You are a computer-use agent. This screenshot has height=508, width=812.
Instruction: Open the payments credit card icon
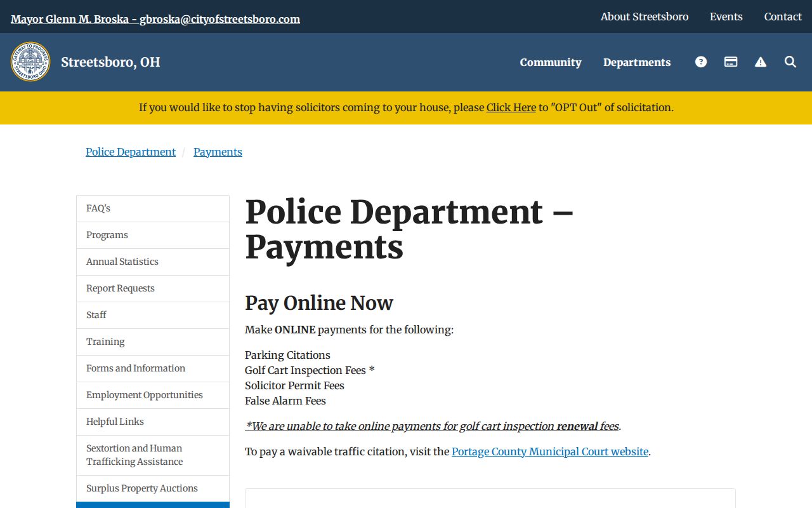coord(731,62)
